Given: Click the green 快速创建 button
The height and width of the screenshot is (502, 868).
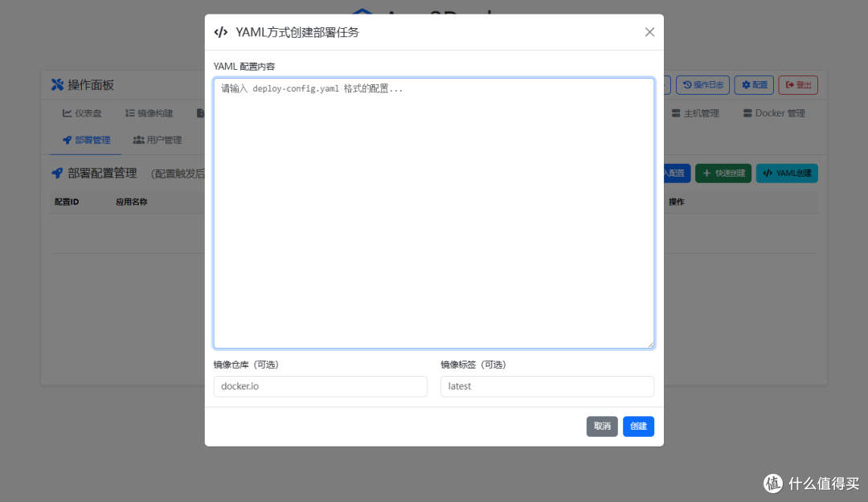Looking at the screenshot, I should (723, 173).
